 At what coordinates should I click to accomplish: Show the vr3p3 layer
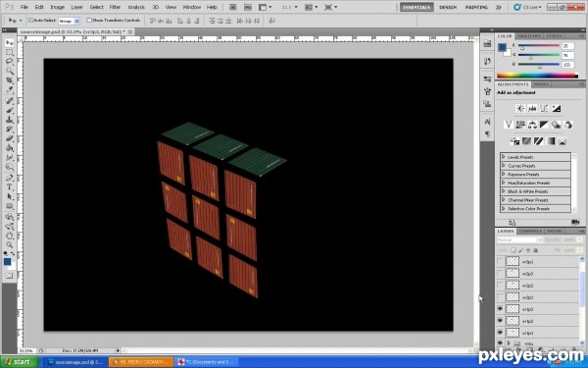click(x=500, y=274)
